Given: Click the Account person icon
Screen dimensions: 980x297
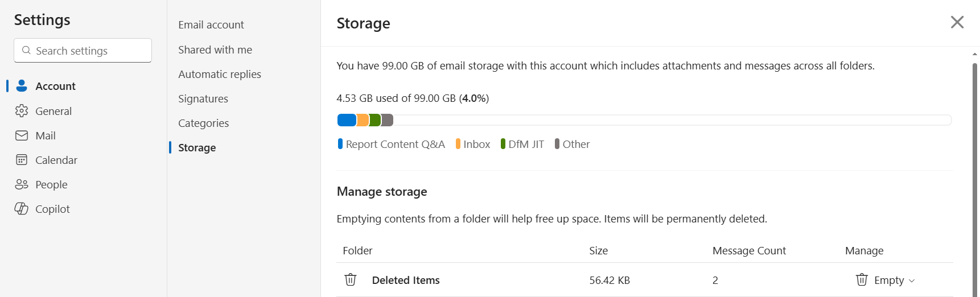Looking at the screenshot, I should [x=22, y=86].
